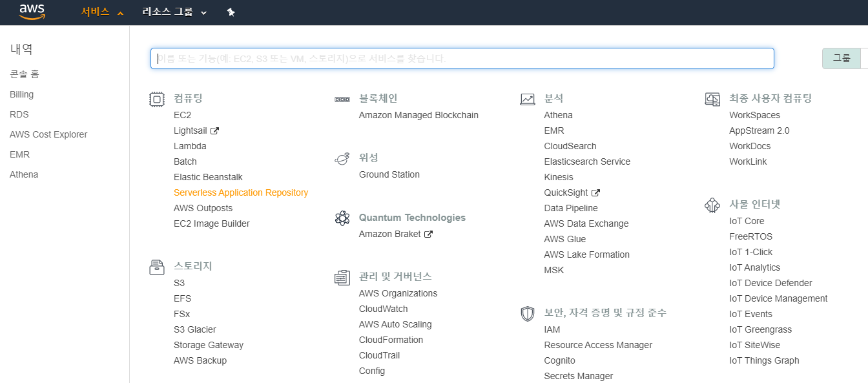Open Kinesis service
This screenshot has height=383, width=868.
coord(559,177)
